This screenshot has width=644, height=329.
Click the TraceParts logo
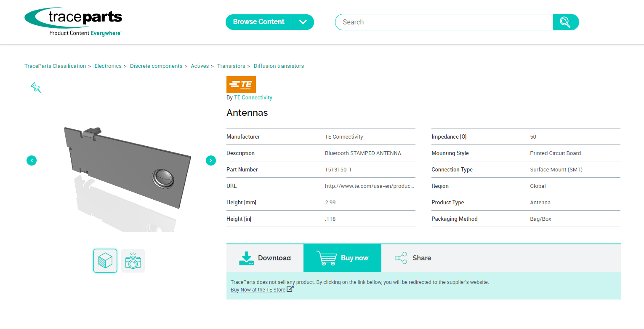point(73,21)
